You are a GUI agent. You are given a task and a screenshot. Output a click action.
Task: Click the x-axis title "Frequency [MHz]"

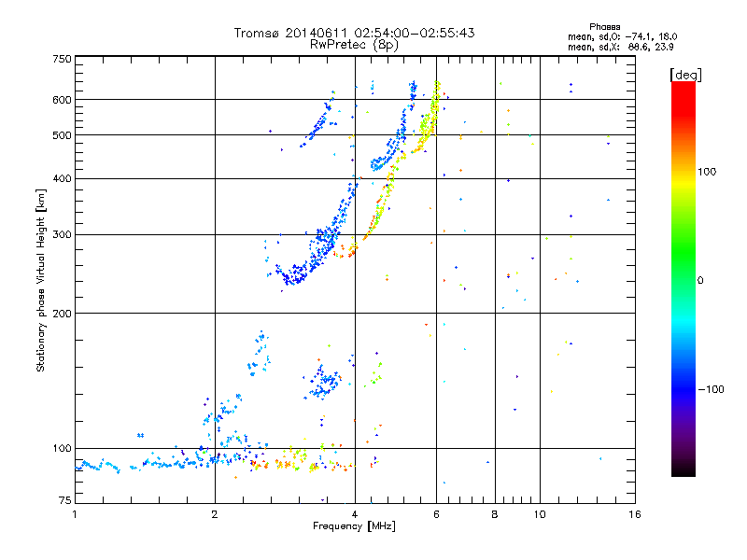click(x=354, y=526)
